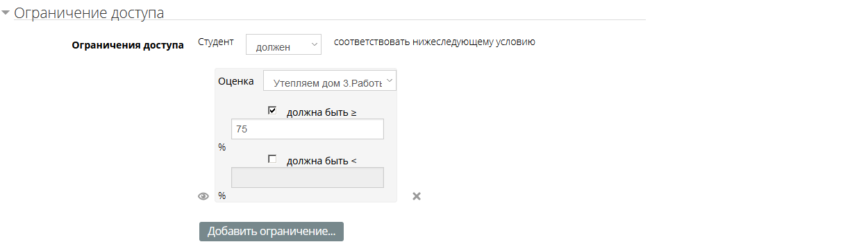This screenshot has width=868, height=251.
Task: Click the 'Оценка' label
Action: click(236, 80)
